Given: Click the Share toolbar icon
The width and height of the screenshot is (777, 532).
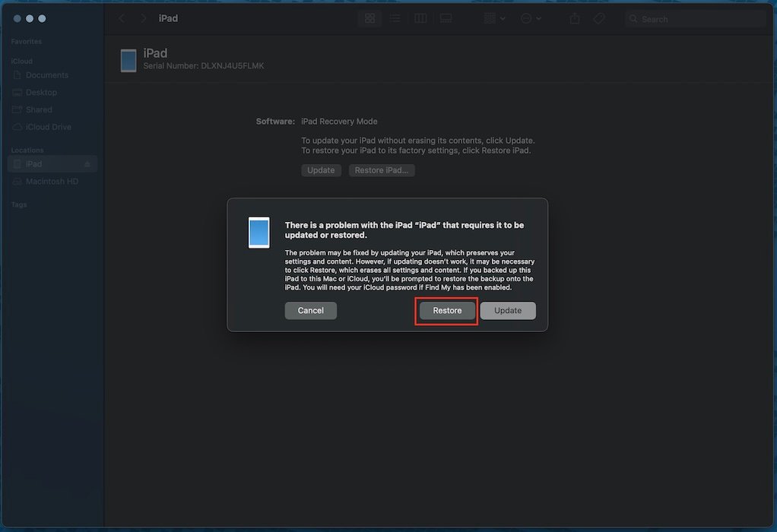Looking at the screenshot, I should pos(574,18).
